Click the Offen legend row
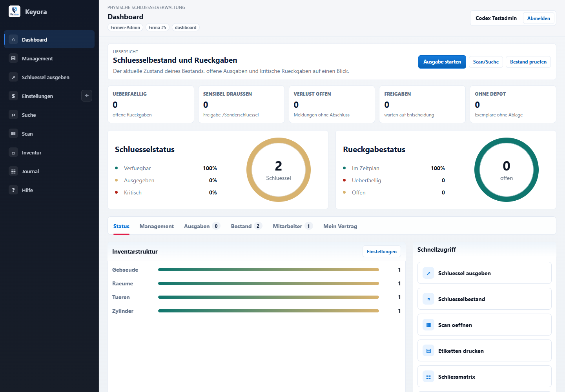This screenshot has height=392, width=565. [x=394, y=192]
